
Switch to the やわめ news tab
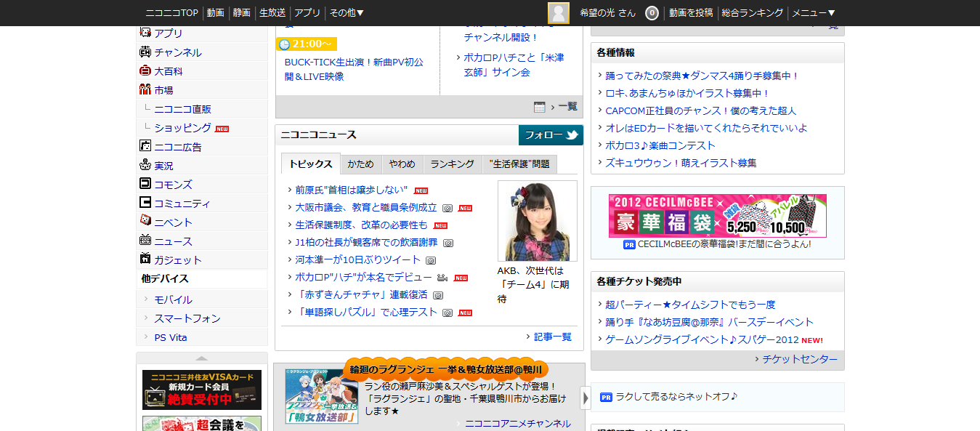402,164
